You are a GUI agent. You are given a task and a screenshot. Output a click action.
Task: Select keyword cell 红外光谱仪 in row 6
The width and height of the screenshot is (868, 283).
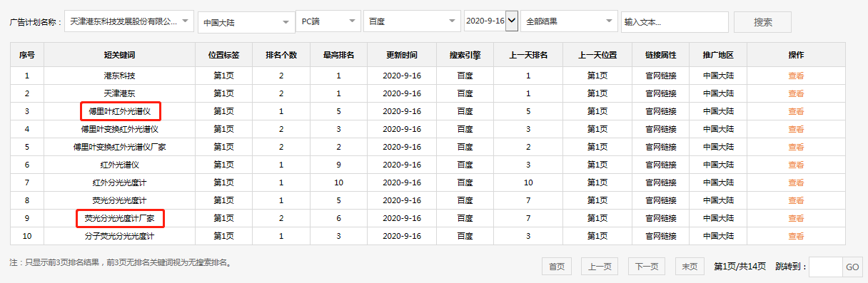[x=119, y=165]
